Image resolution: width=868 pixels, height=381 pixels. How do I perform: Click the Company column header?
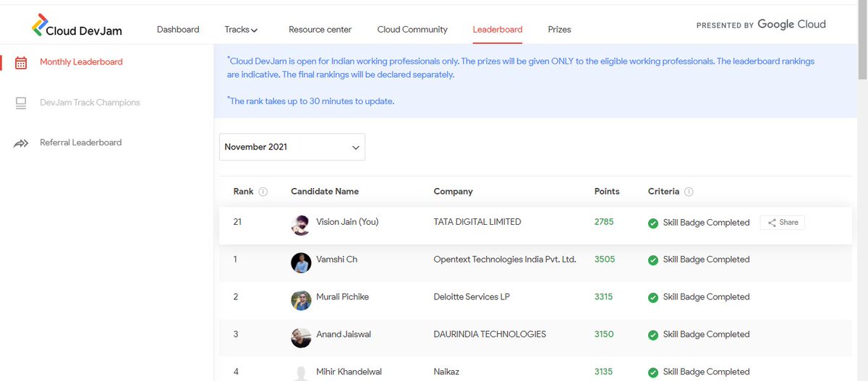click(x=453, y=192)
